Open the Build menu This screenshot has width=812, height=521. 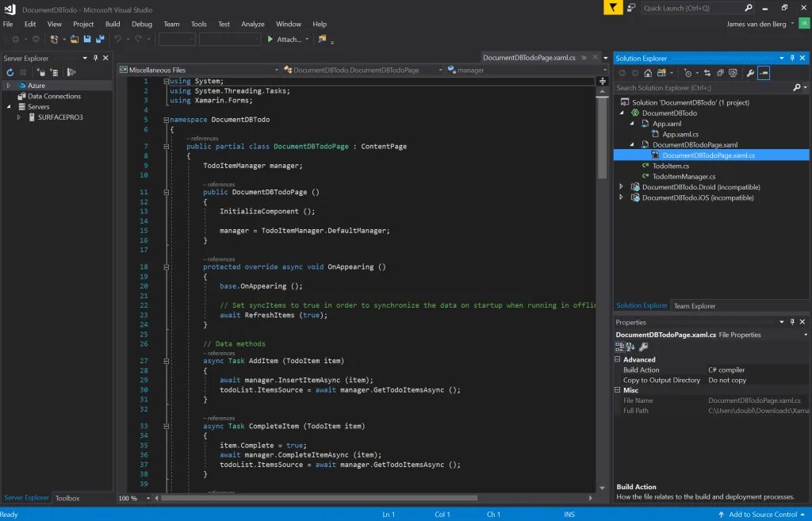coord(113,24)
